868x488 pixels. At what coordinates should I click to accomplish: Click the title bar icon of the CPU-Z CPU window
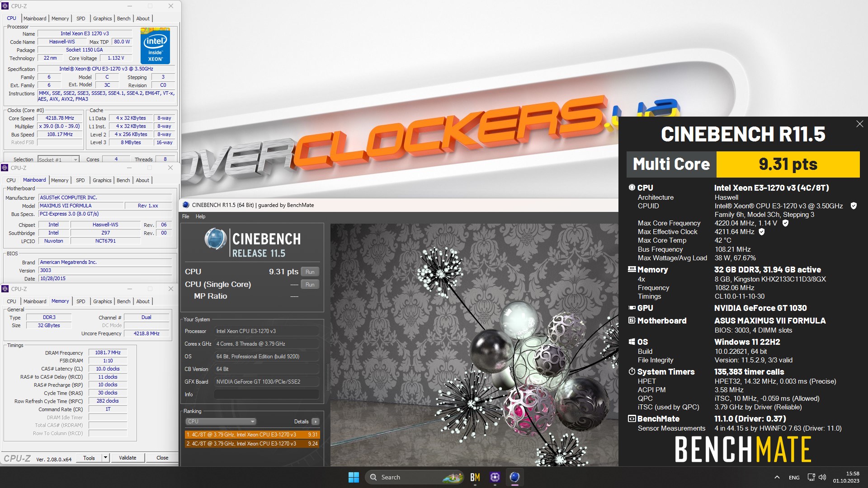pyautogui.click(x=5, y=6)
